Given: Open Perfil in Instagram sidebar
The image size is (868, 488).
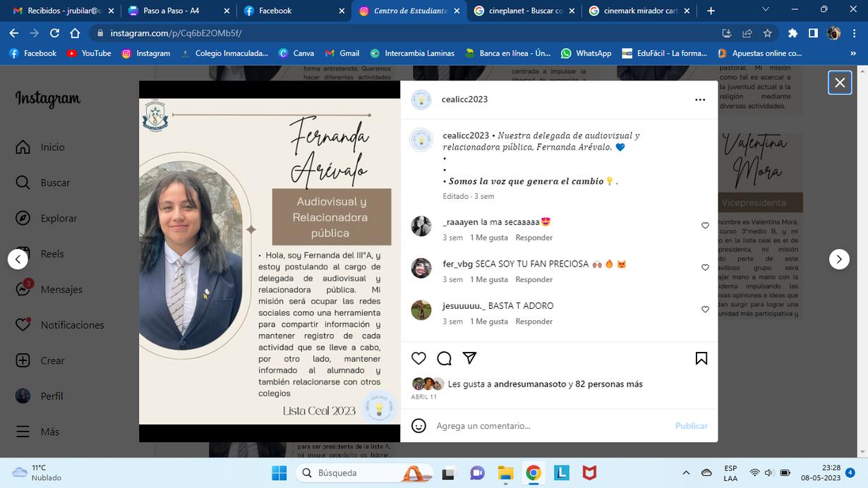Looking at the screenshot, I should (x=40, y=396).
